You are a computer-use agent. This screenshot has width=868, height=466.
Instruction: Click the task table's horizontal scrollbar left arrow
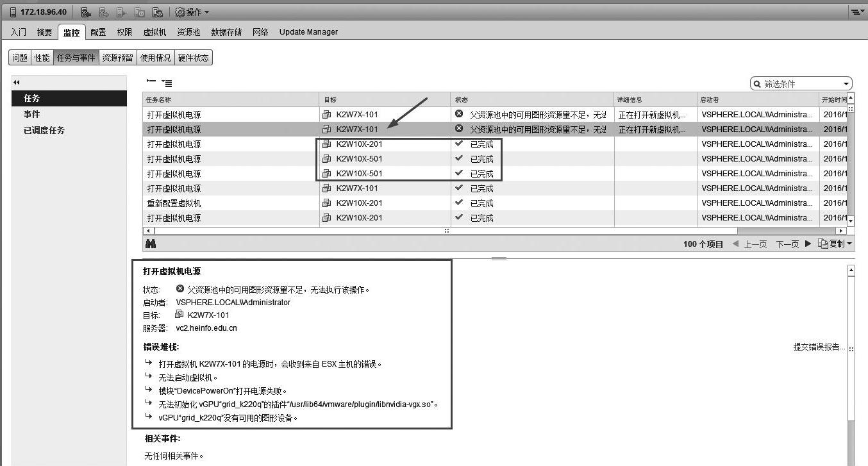[148, 231]
